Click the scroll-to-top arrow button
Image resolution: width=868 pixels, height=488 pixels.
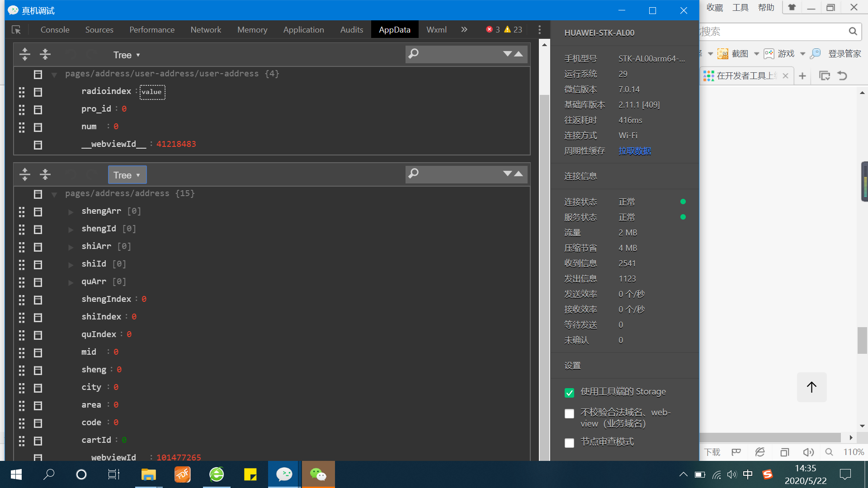click(811, 387)
